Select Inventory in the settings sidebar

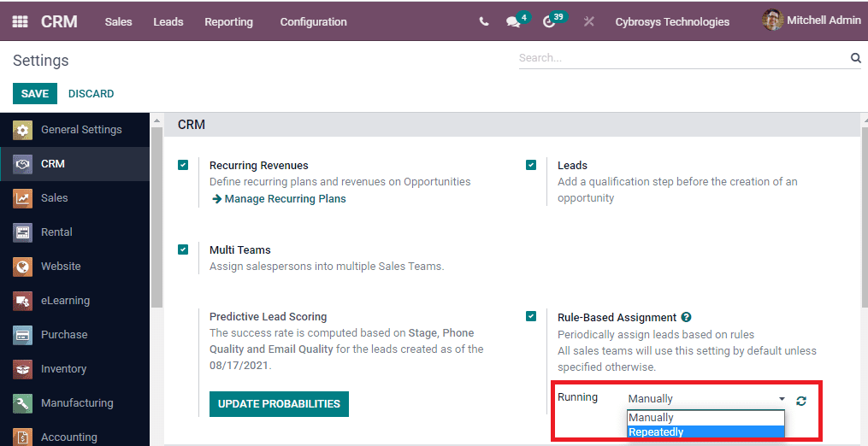tap(63, 369)
